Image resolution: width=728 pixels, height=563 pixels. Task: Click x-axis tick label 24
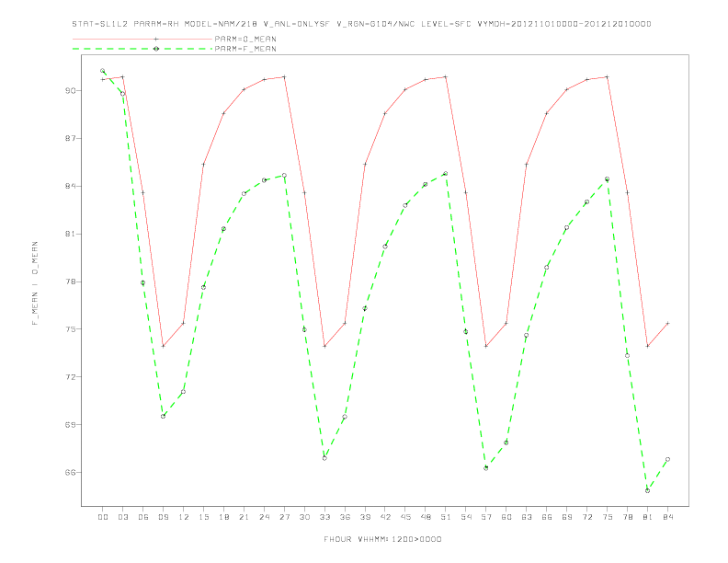(x=264, y=517)
